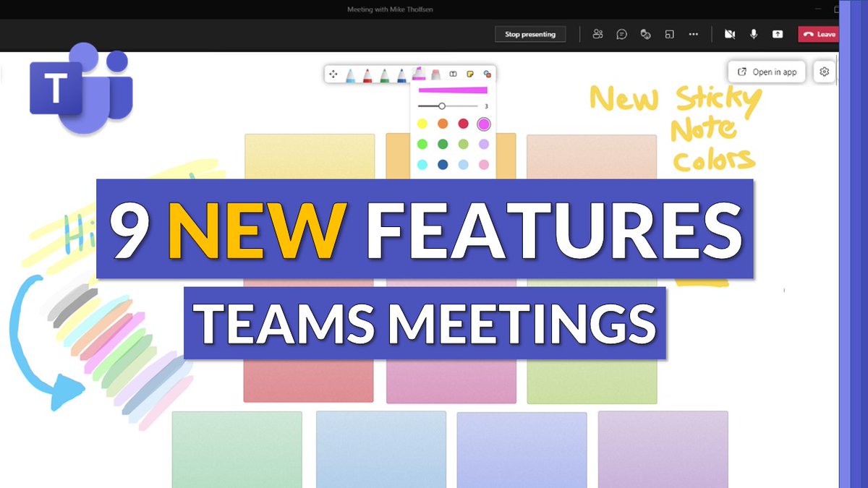Pick the bright green color swatch
Screen dimensions: 868x488
(x=422, y=144)
